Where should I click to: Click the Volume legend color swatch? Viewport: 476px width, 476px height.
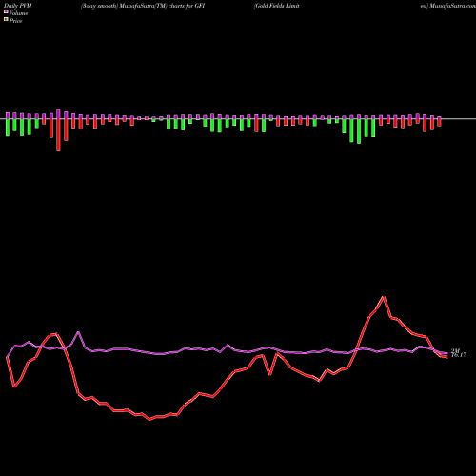(6, 11)
